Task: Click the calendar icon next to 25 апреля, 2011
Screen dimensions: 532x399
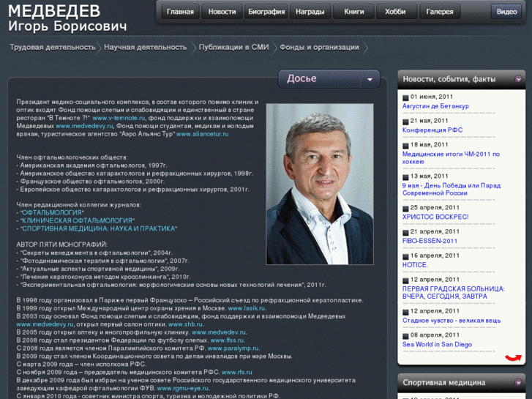Action: [x=405, y=209]
